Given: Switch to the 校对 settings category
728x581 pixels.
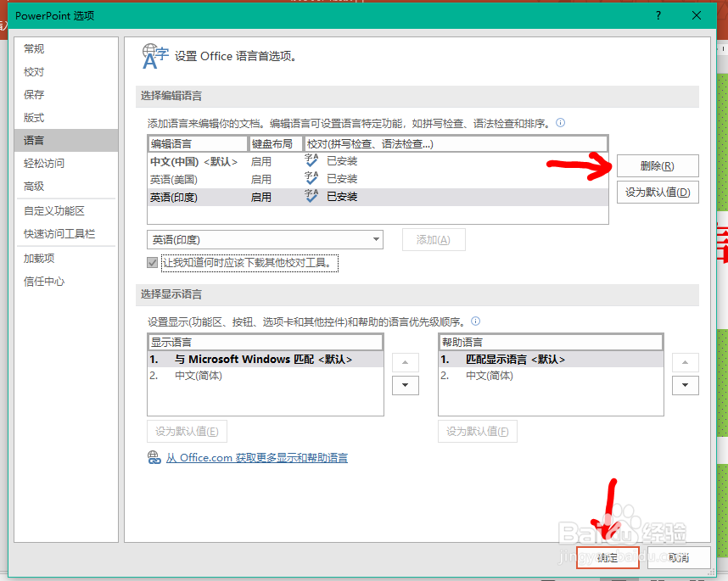Looking at the screenshot, I should click(32, 71).
